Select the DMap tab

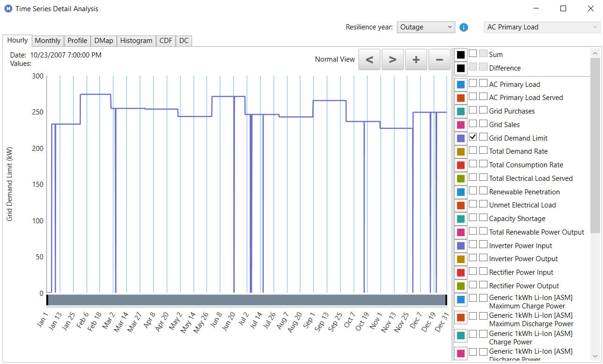click(103, 41)
